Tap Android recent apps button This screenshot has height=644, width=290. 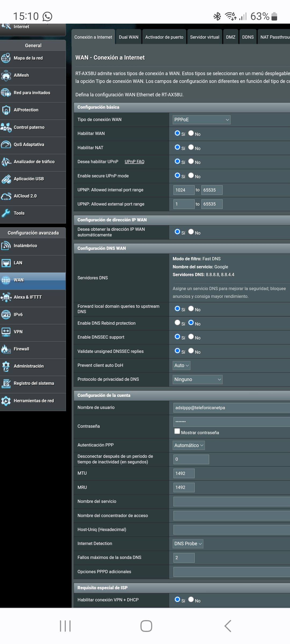point(65,626)
